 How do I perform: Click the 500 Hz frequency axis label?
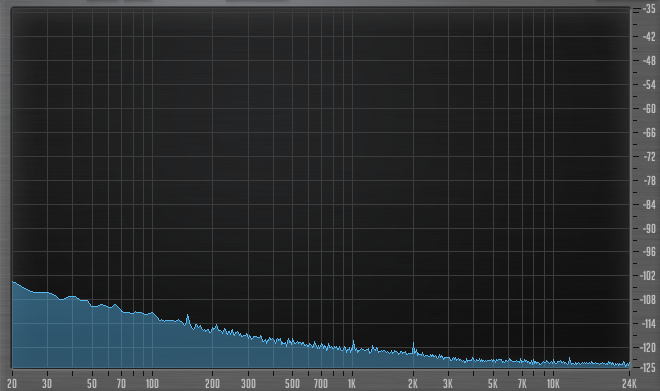coord(292,383)
